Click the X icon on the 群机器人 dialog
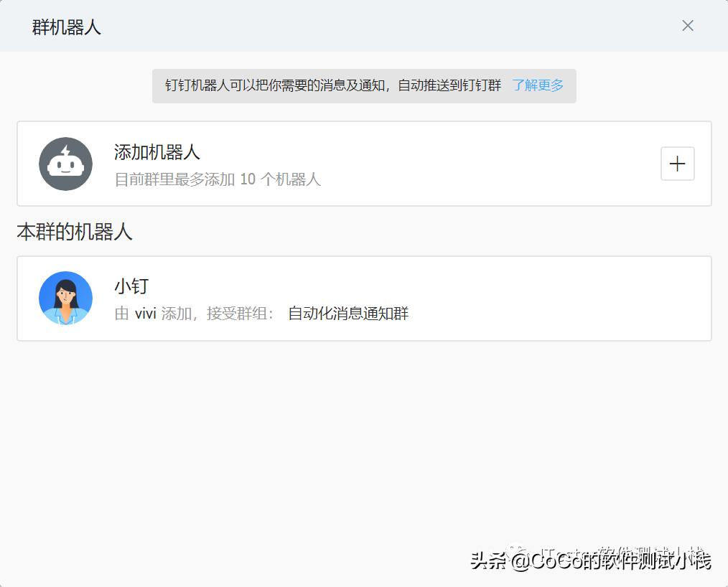Viewport: 728px width, 587px height. (687, 25)
